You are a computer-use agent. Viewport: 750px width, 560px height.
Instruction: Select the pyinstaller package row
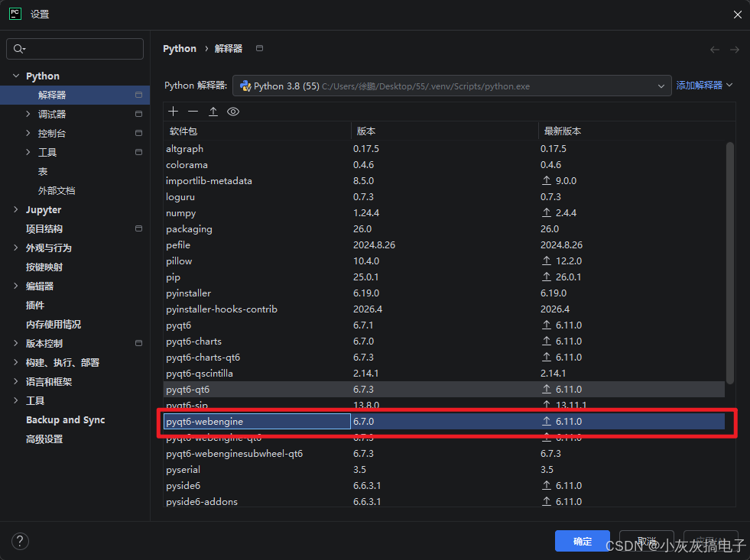(444, 293)
